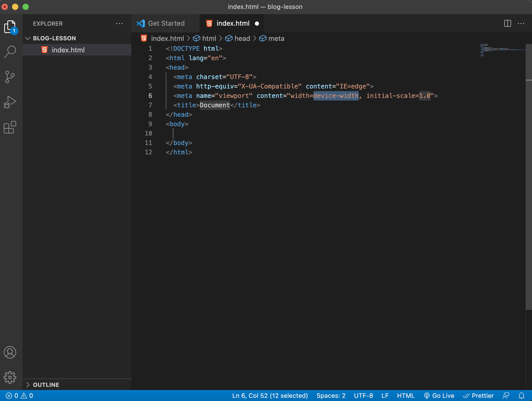Image resolution: width=532 pixels, height=401 pixels.
Task: Click the lang="en" attribute
Action: (x=206, y=58)
